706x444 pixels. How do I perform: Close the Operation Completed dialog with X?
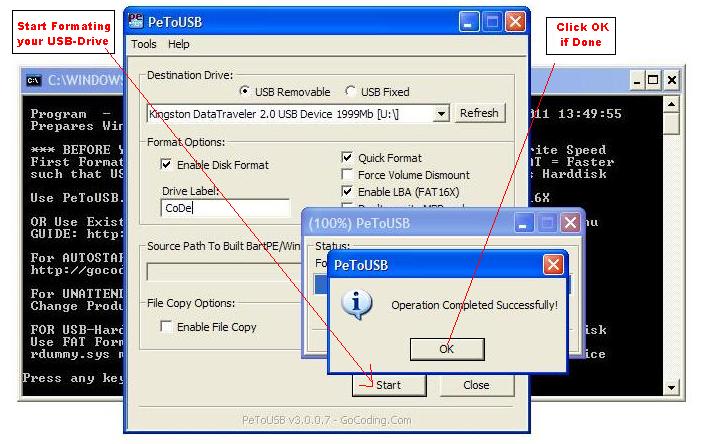coord(553,265)
